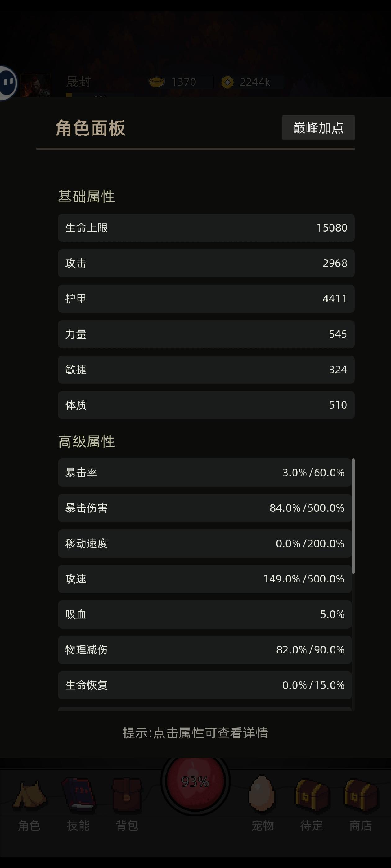Open the 商店 chest icon
Image resolution: width=391 pixels, height=868 pixels.
pos(360,795)
